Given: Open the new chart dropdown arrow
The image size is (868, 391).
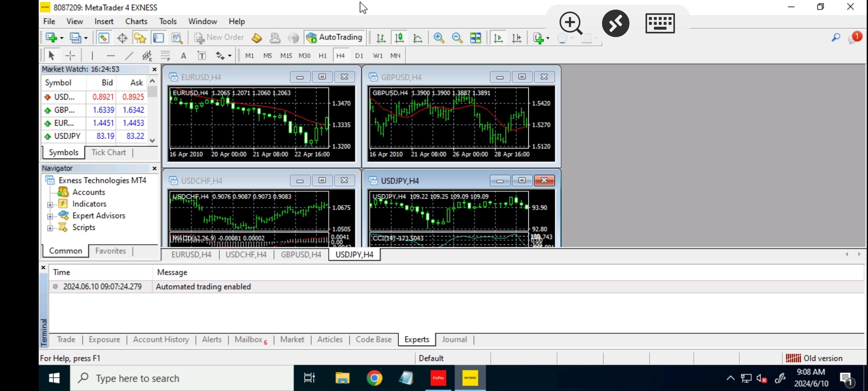Looking at the screenshot, I should (62, 38).
